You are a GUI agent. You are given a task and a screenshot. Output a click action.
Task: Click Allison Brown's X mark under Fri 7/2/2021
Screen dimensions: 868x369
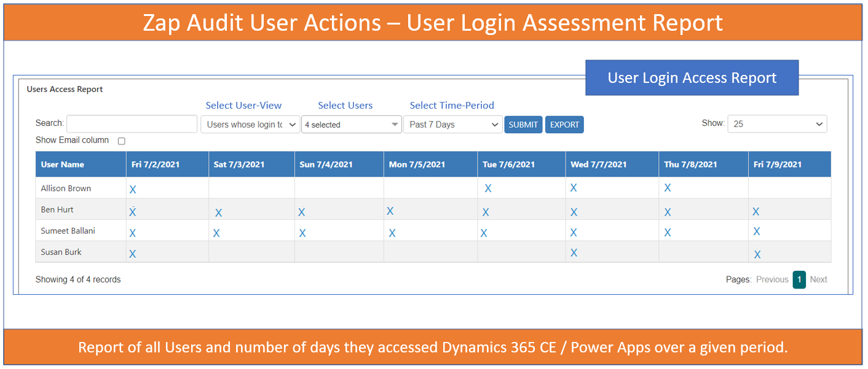coord(133,190)
